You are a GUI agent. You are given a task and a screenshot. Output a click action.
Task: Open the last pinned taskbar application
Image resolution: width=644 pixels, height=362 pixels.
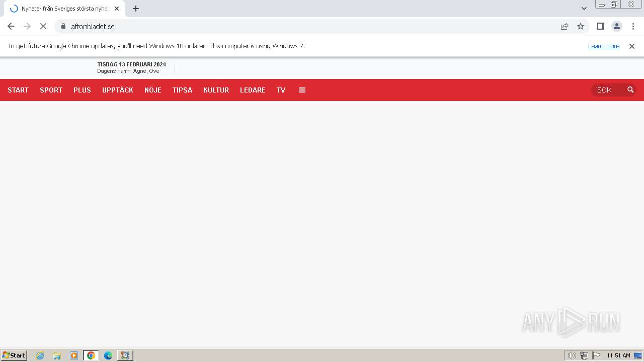click(125, 355)
